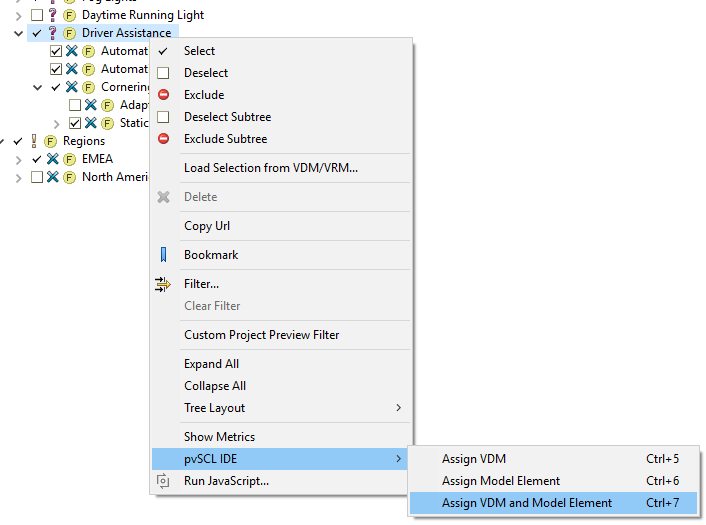Open the Tree Layout submenu arrow
The image size is (706, 525).
(x=398, y=408)
